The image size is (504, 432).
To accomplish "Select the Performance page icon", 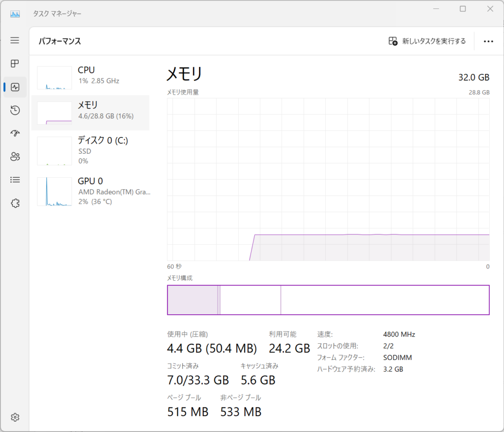I will 15,87.
